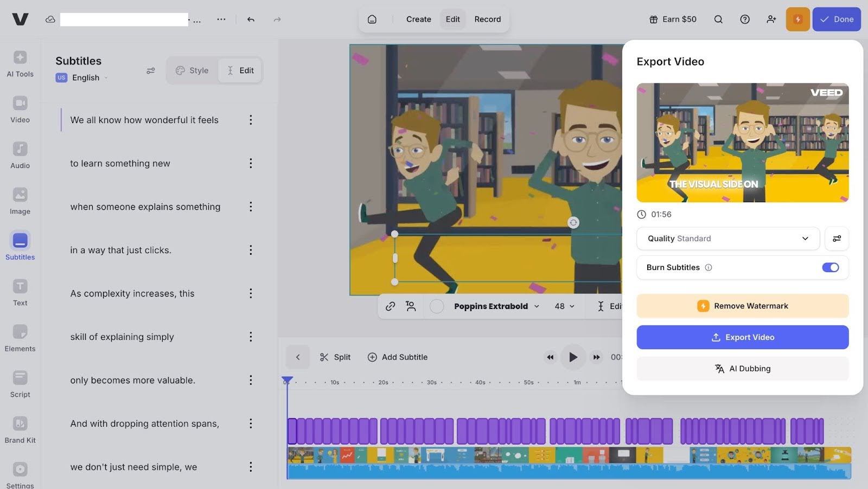
Task: Click the export advanced settings icon
Action: (x=837, y=239)
